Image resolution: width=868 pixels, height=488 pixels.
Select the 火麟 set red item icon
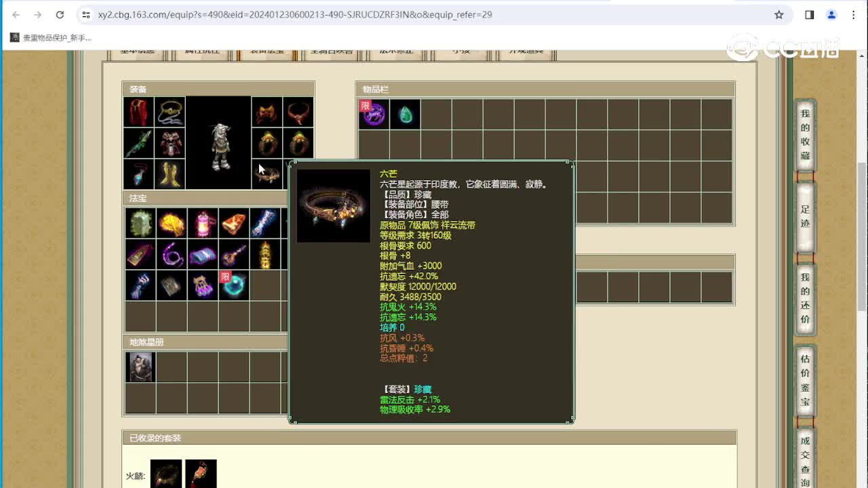201,474
